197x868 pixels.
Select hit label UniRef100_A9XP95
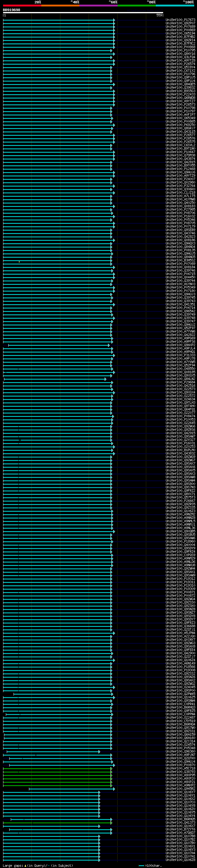180,775
